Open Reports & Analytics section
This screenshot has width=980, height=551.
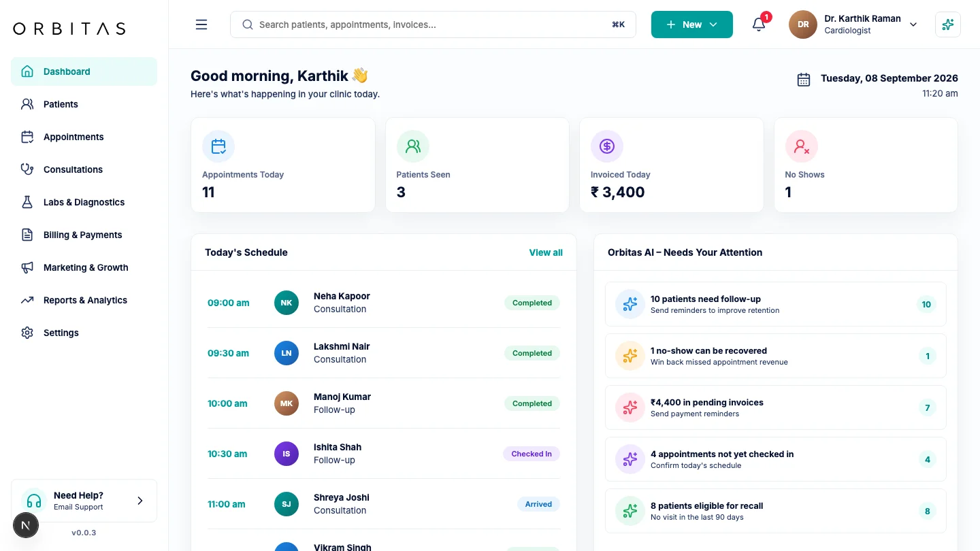pos(84,300)
